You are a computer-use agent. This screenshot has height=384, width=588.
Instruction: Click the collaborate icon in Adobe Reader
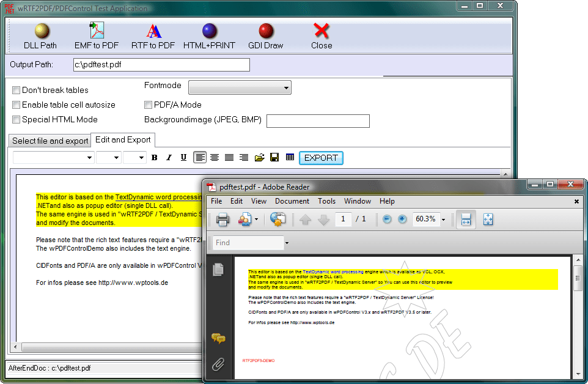pyautogui.click(x=245, y=220)
